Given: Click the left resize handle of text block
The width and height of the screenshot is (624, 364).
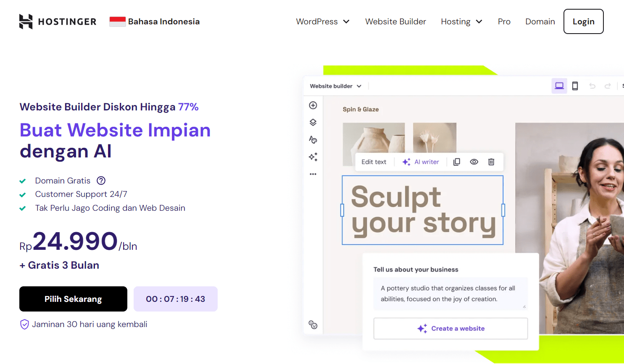Looking at the screenshot, I should [342, 210].
